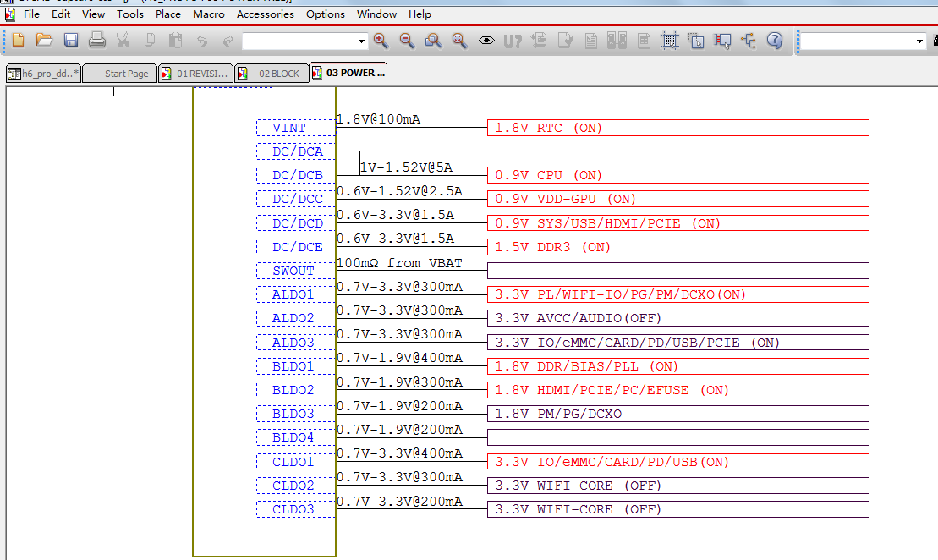938x560 pixels.
Task: Select the '0.9V VDD-GPU (ON)' box
Action: [x=677, y=199]
